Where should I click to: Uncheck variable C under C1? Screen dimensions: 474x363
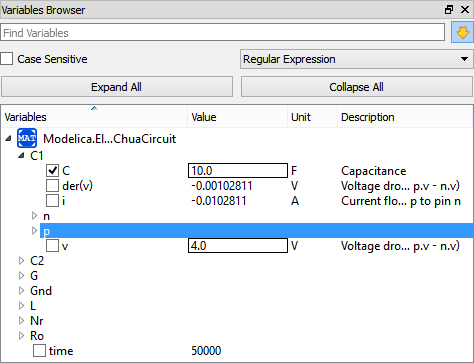pyautogui.click(x=52, y=171)
